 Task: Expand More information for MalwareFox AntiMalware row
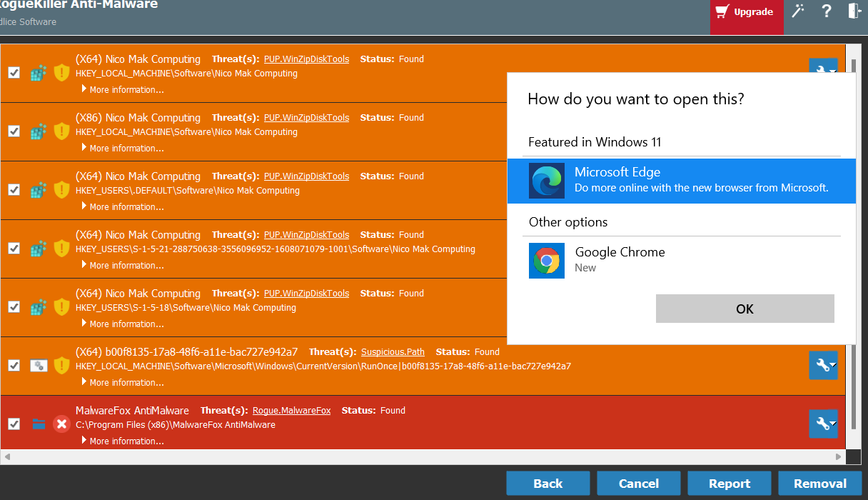[x=123, y=441]
